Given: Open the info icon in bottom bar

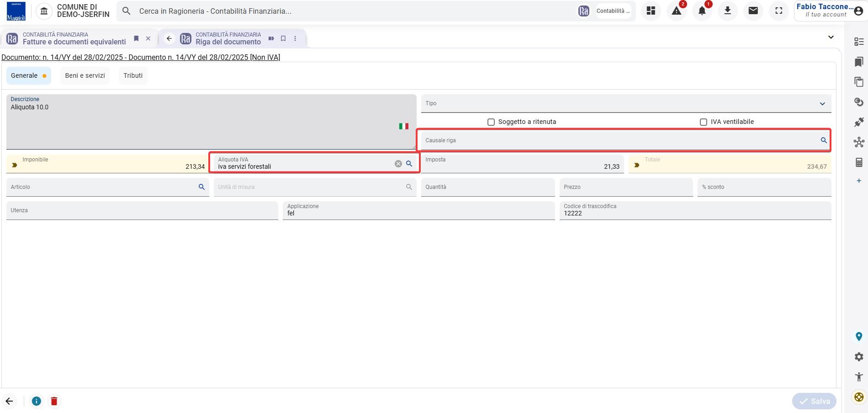Looking at the screenshot, I should (x=36, y=401).
